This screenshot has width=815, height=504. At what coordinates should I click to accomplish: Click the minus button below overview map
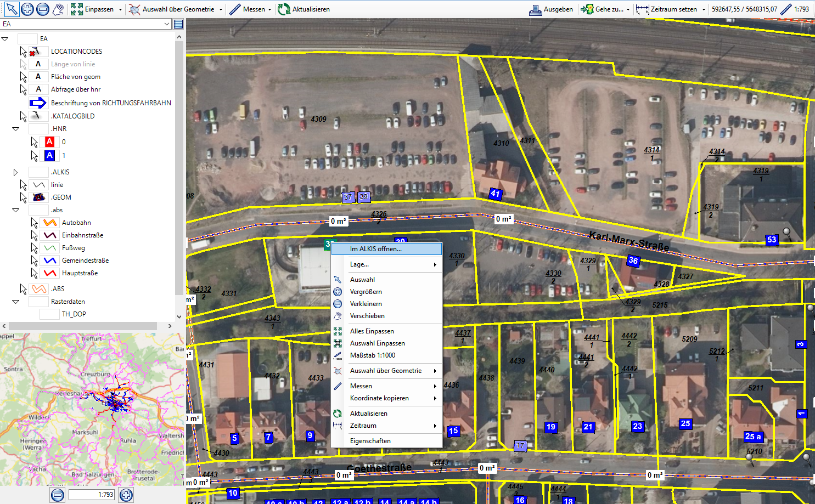[58, 495]
